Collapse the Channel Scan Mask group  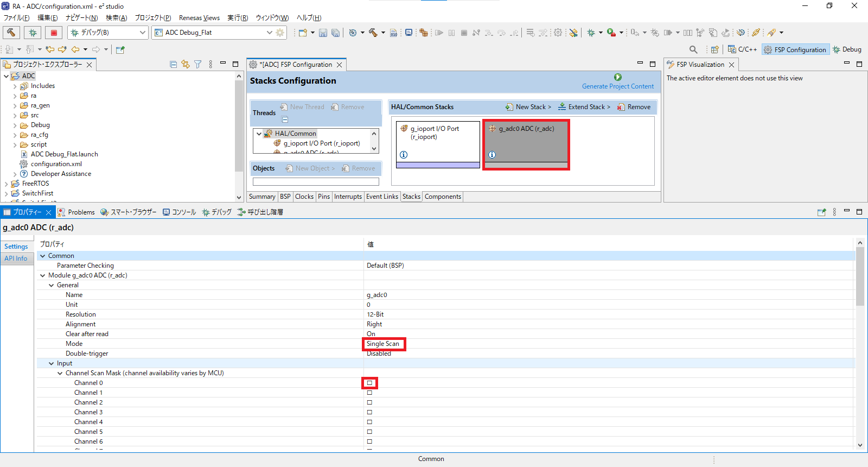(x=60, y=373)
